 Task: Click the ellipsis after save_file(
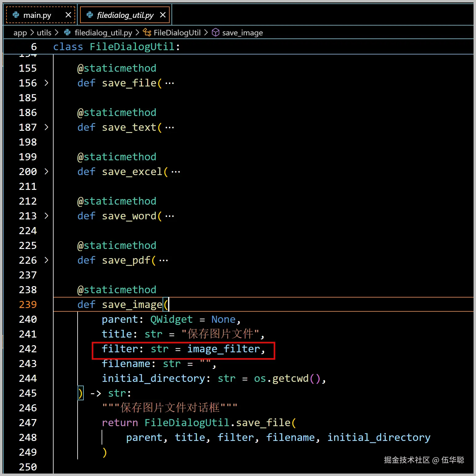[x=170, y=83]
